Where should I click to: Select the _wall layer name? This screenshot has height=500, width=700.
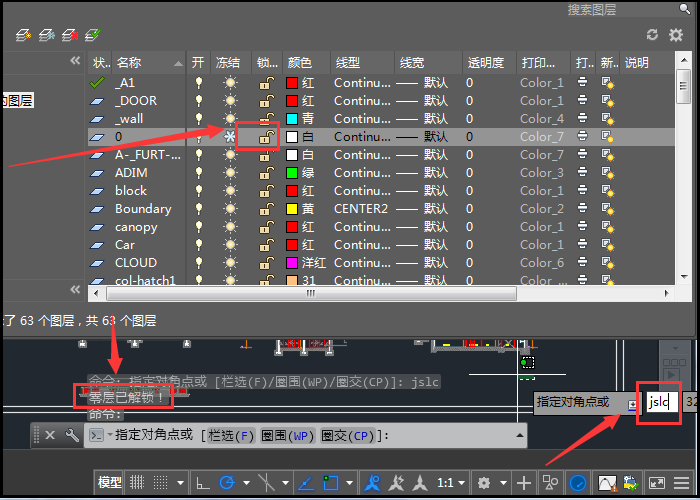[x=129, y=119]
